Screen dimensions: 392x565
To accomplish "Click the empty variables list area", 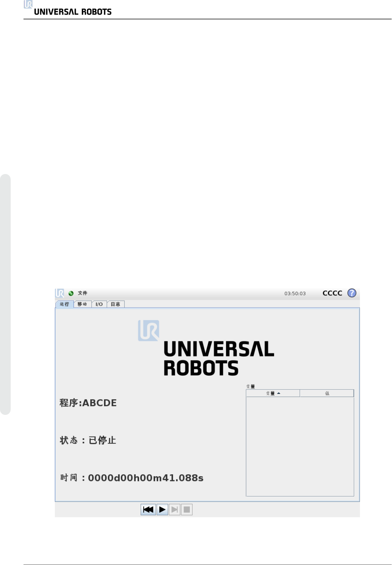I will pos(300,446).
